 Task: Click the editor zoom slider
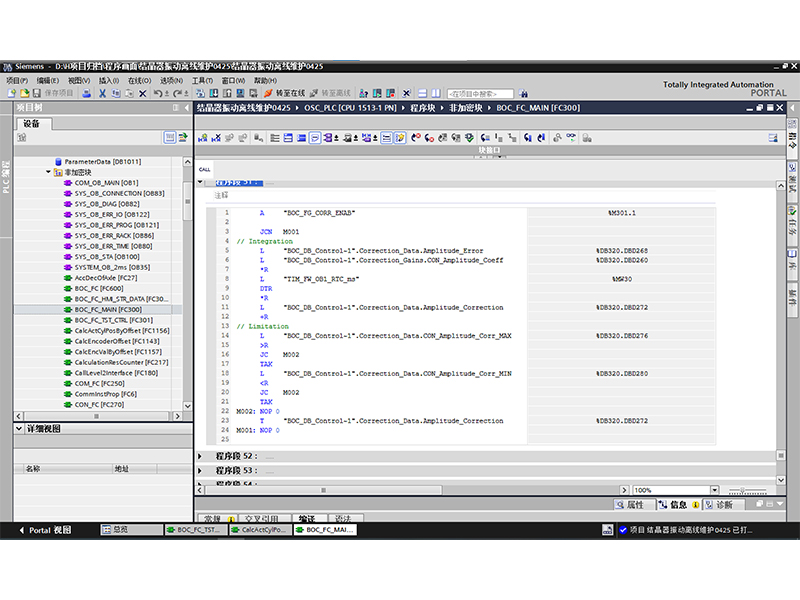coord(747,490)
